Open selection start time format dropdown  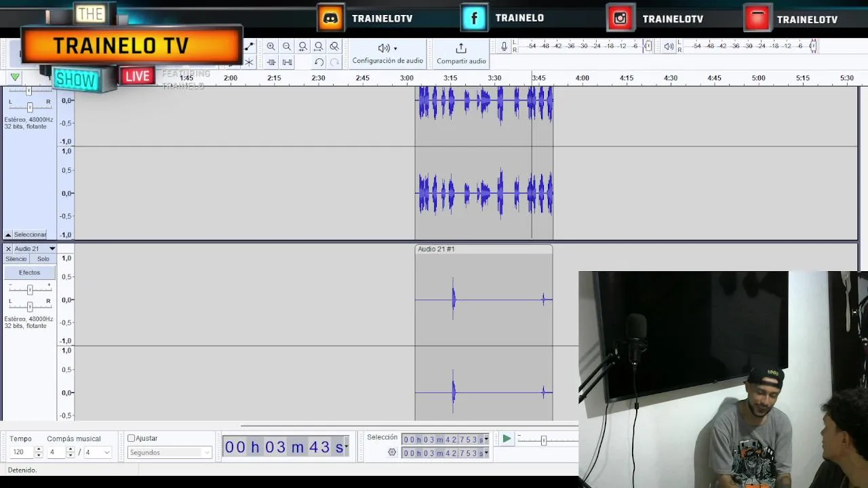click(x=486, y=440)
